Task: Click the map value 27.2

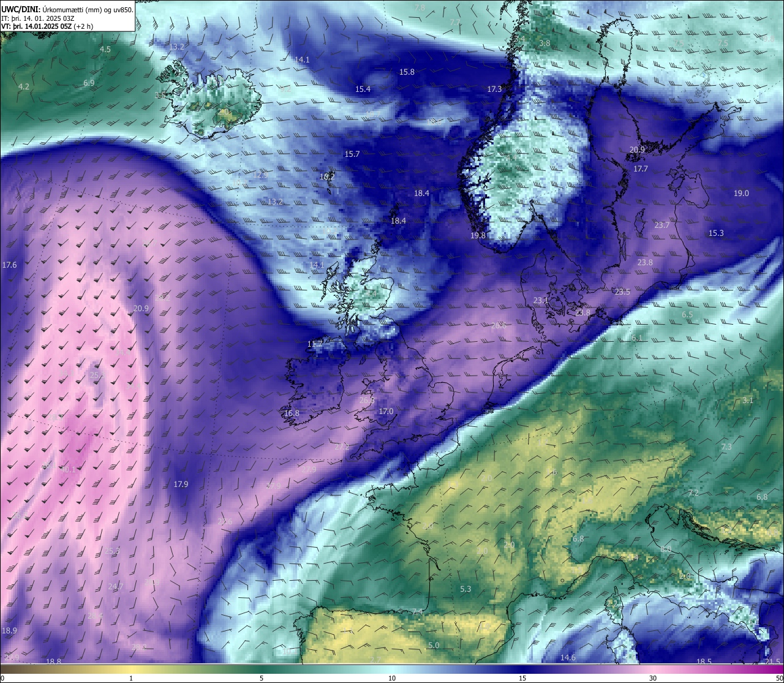Action: tap(342, 447)
